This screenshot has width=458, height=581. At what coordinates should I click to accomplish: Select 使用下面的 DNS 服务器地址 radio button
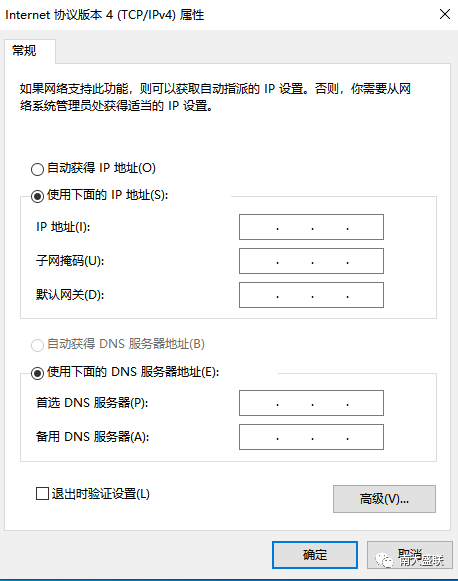point(37,373)
